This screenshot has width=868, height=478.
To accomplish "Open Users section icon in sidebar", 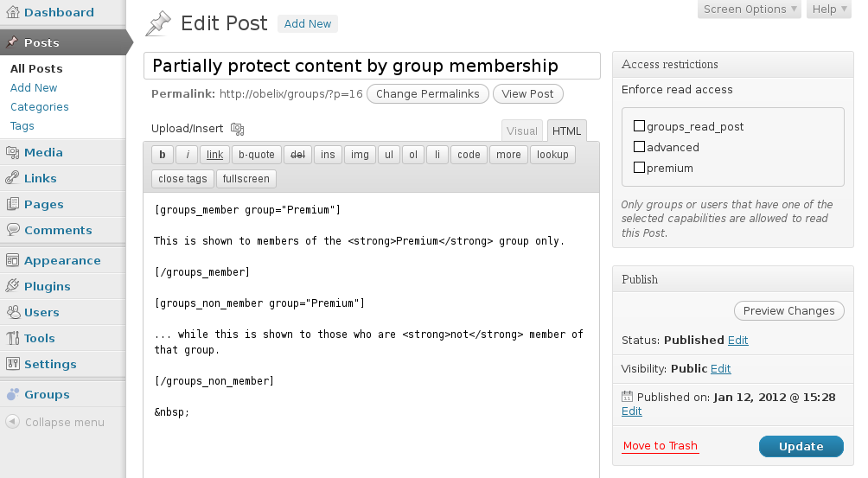I will click(x=12, y=312).
